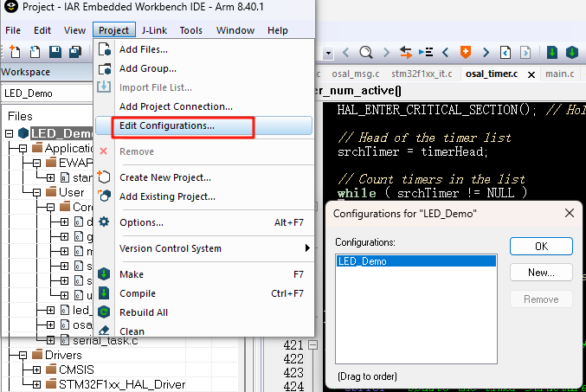The height and width of the screenshot is (392, 586).
Task: Click the Add Existing Project icon
Action: (104, 196)
